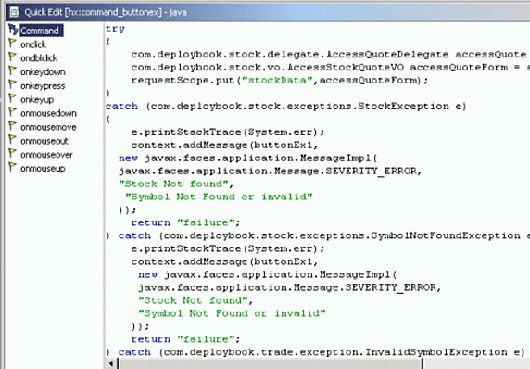Image resolution: width=530 pixels, height=369 pixels.
Task: Select the onkeydown event
Action: (43, 72)
